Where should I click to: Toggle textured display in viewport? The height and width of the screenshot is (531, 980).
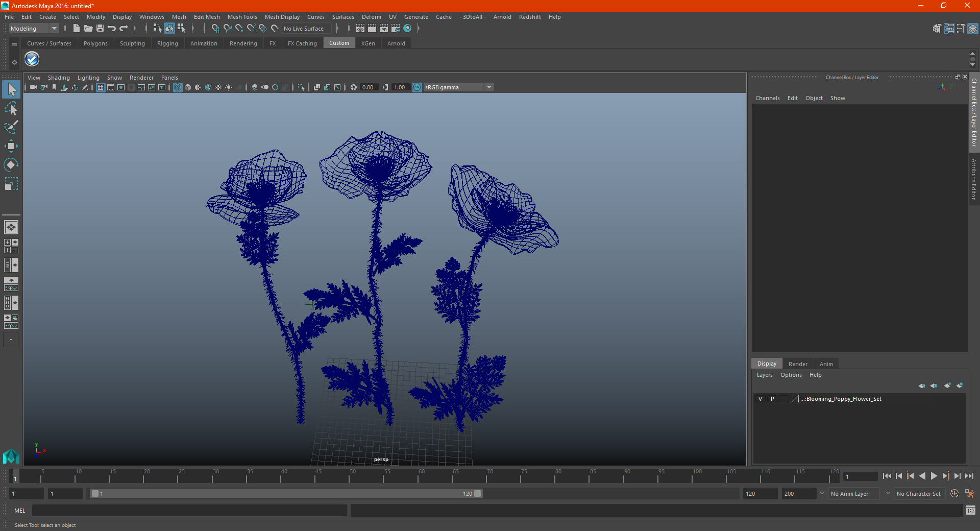pyautogui.click(x=218, y=87)
